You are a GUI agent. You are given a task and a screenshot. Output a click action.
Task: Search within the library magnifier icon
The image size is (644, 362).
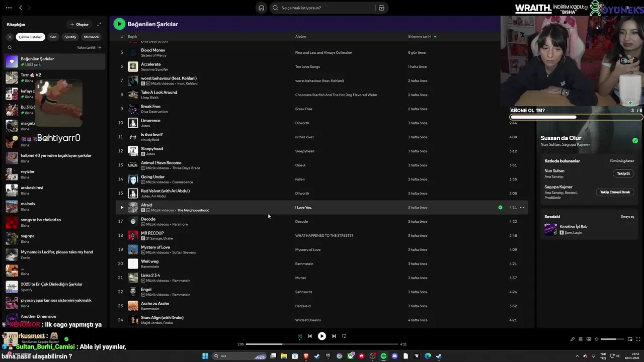tap(10, 48)
